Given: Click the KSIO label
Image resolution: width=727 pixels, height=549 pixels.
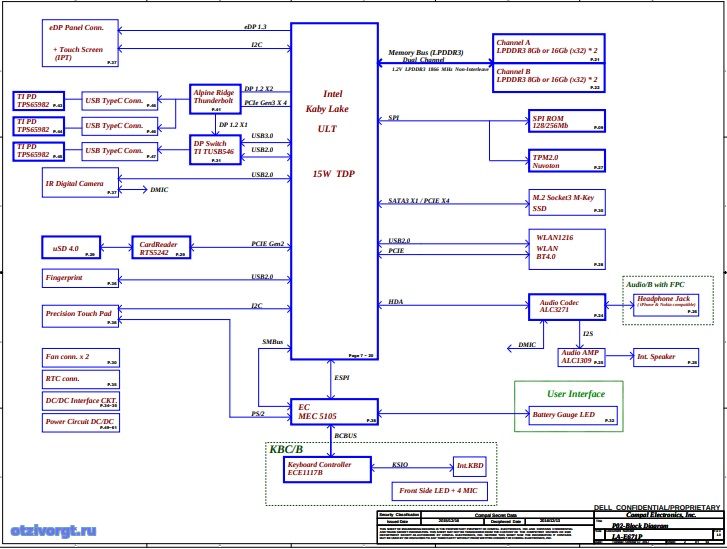Looking at the screenshot, I should 400,465.
